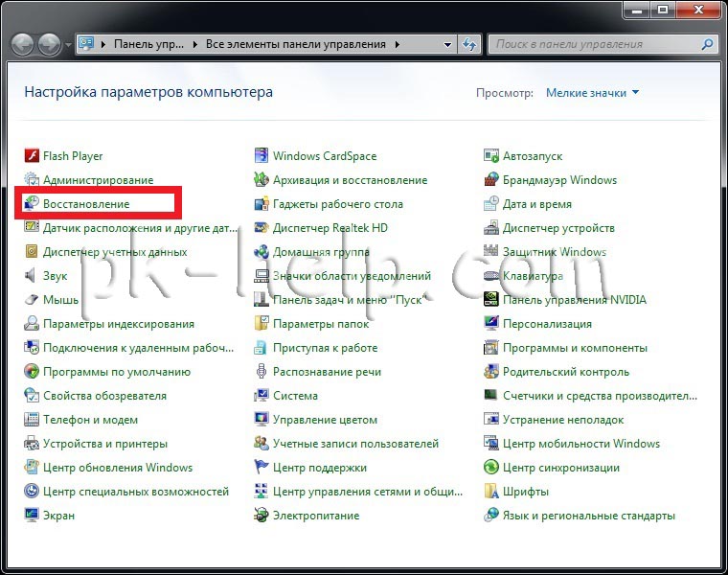728x575 pixels.
Task: Select 'Панель упр...' breadcrumb segment
Action: [148, 44]
